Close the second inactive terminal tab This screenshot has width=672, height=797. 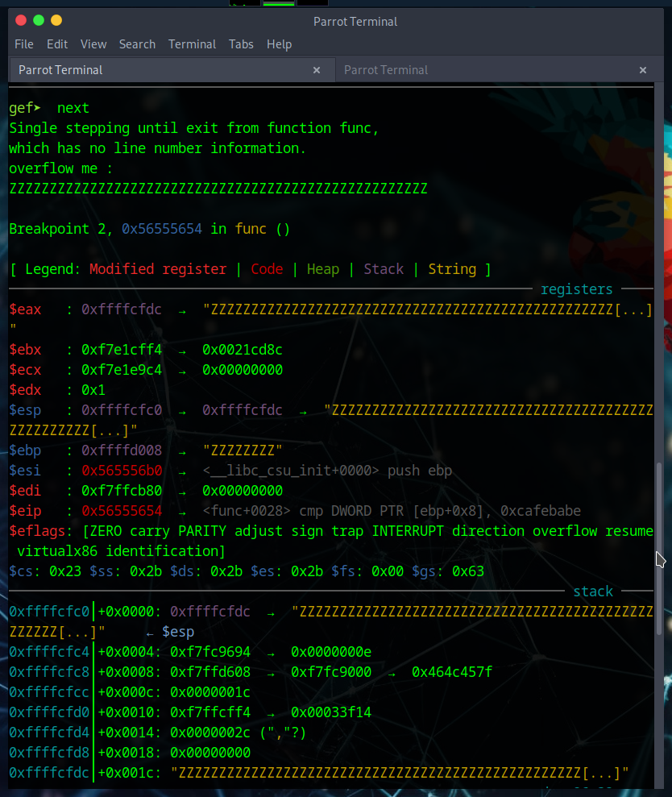coord(643,70)
